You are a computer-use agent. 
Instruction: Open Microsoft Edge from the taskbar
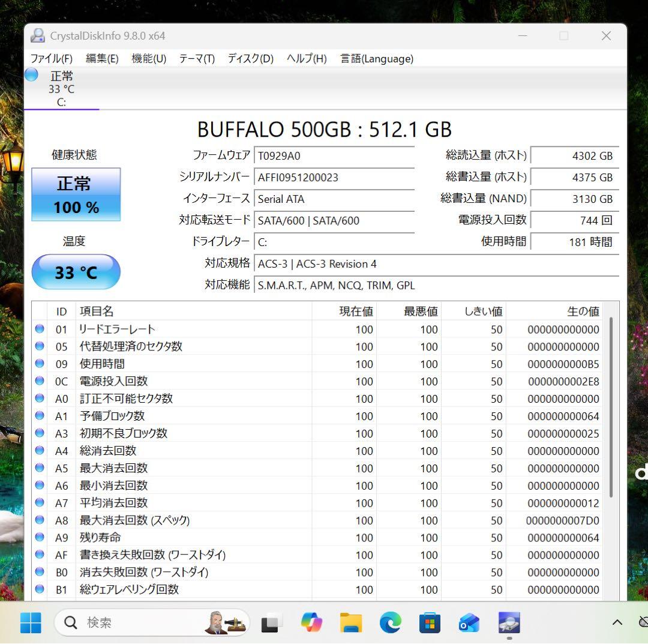tap(391, 623)
